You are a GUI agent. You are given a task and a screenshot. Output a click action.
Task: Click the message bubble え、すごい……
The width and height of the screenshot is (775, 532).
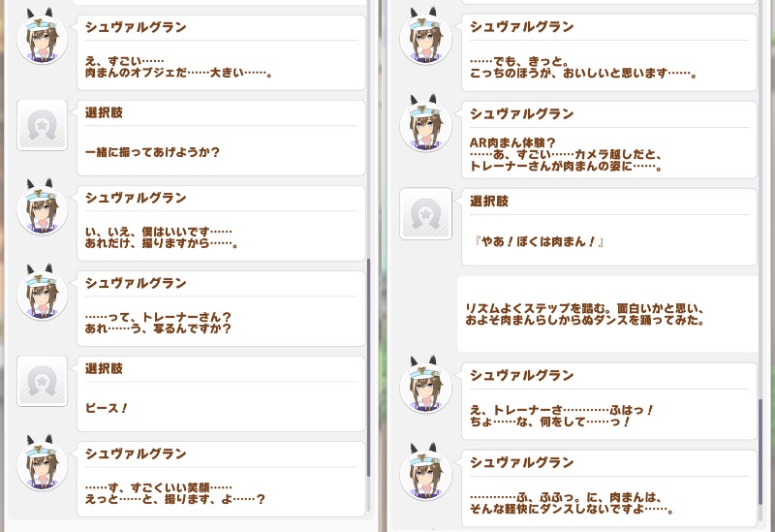click(x=221, y=52)
